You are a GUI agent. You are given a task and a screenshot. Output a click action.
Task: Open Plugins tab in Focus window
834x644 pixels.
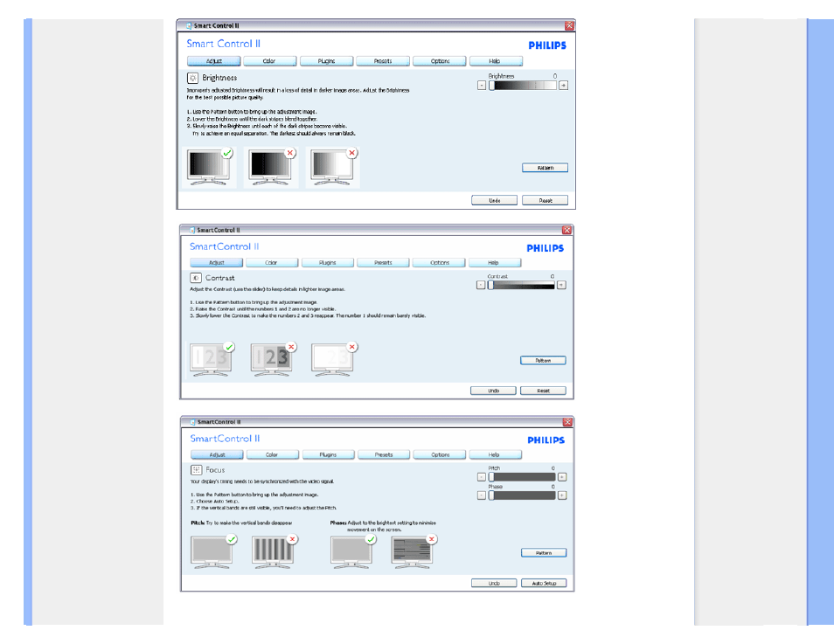point(328,454)
